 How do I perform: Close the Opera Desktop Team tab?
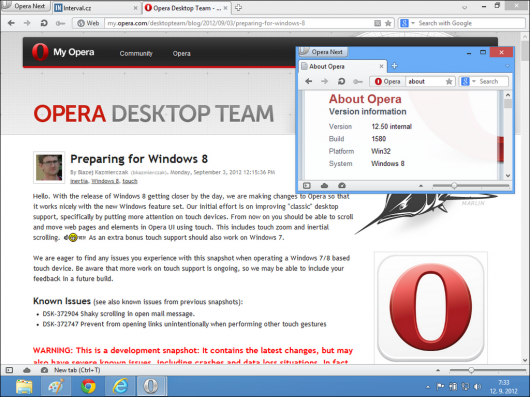coord(225,8)
